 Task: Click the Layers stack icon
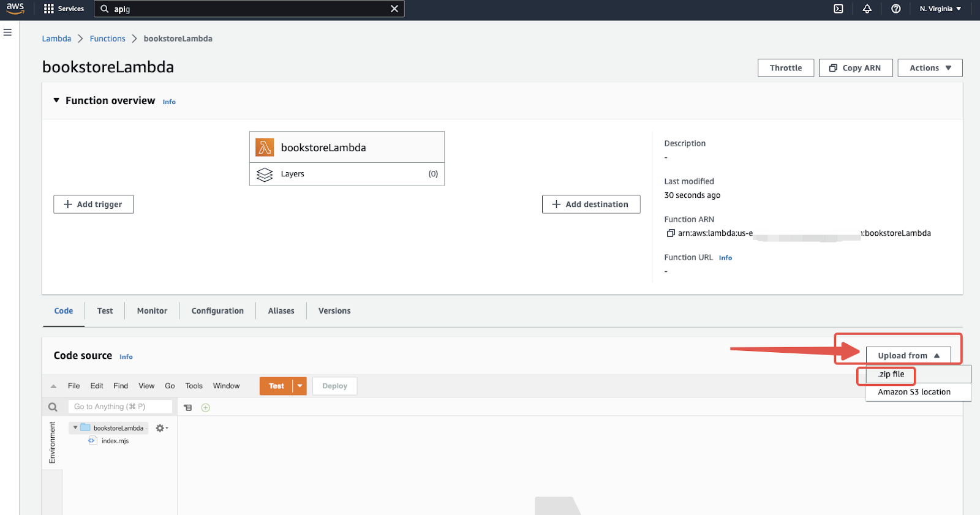pyautogui.click(x=265, y=175)
